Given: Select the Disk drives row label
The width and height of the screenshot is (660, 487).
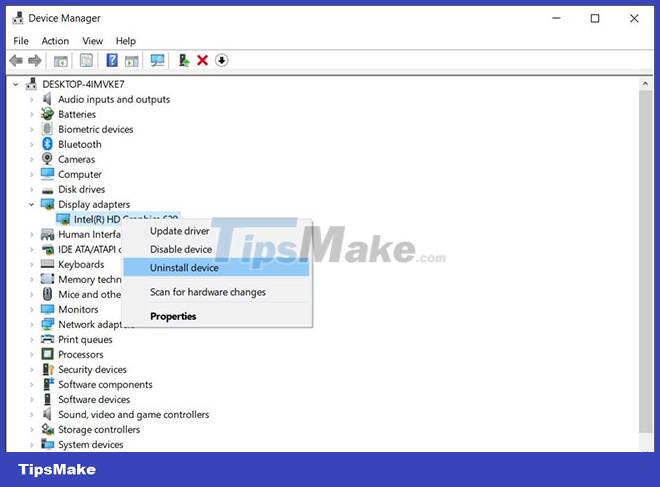Looking at the screenshot, I should pos(82,189).
